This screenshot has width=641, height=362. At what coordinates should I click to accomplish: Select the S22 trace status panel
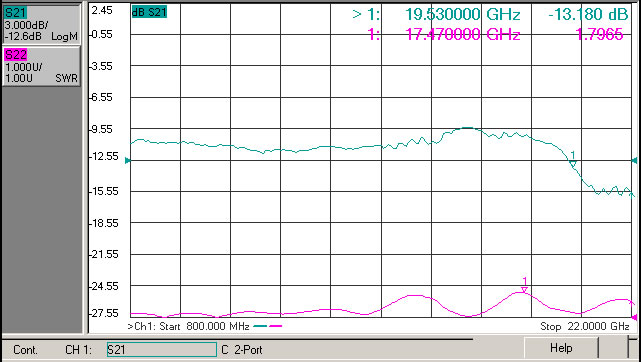click(x=41, y=66)
